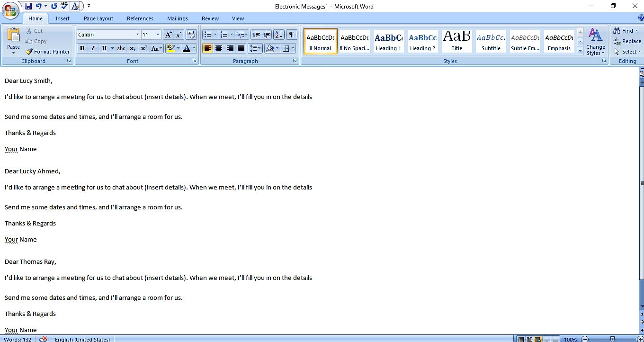The width and height of the screenshot is (644, 342).
Task: Open the Font Color dropdown arrow
Action: point(193,48)
